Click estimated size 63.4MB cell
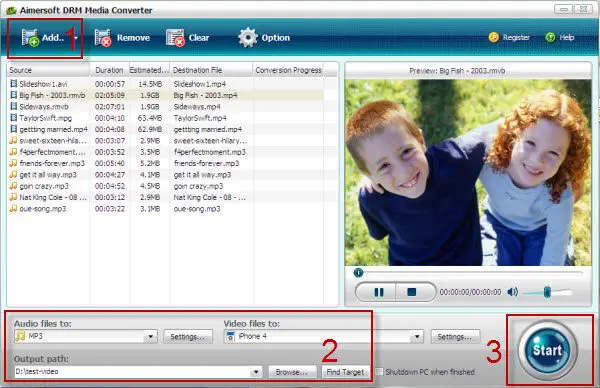 (150, 118)
